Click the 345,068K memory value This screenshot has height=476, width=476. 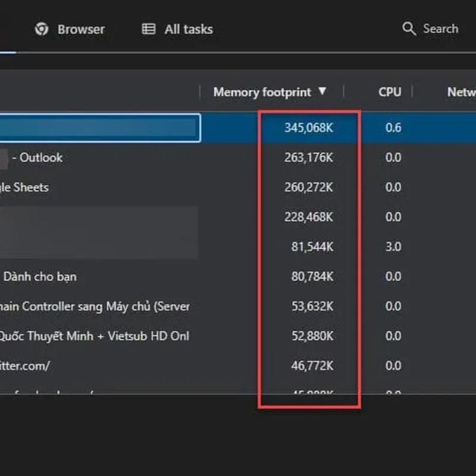click(309, 128)
